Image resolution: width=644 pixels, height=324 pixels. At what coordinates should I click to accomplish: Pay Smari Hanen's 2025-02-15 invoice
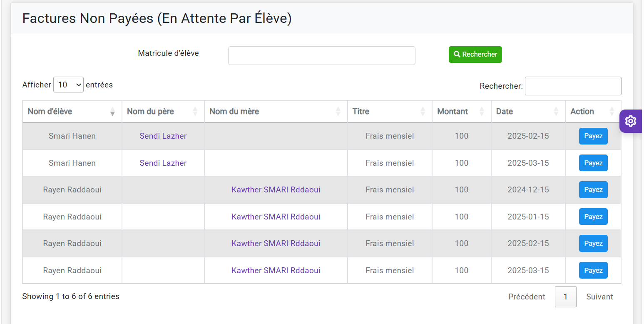[593, 136]
